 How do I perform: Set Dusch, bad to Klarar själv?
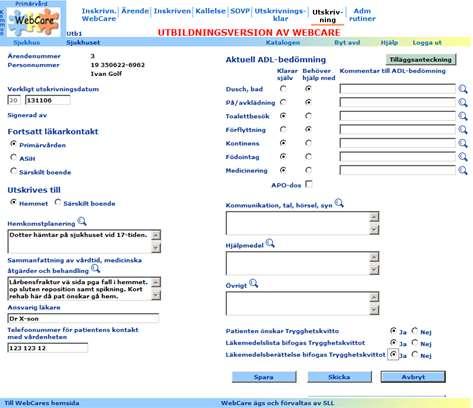[283, 89]
